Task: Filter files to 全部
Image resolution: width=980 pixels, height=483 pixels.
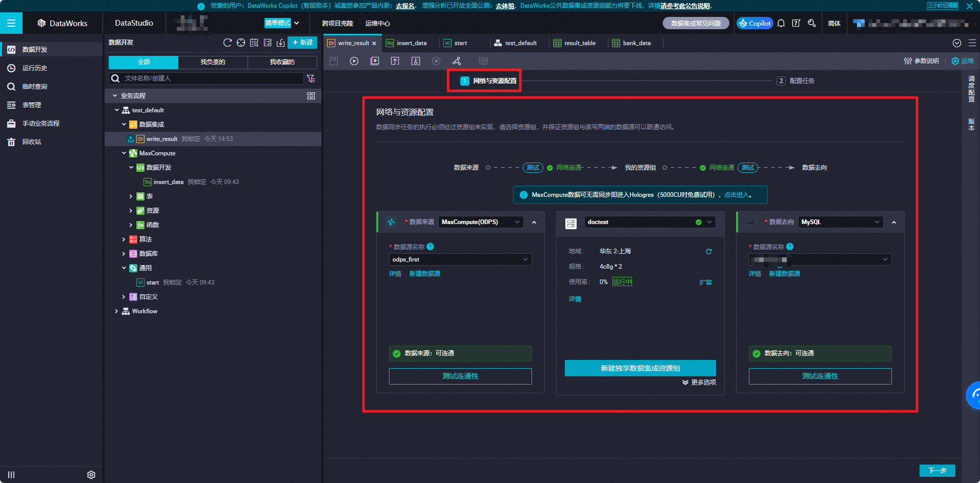Action: (144, 62)
